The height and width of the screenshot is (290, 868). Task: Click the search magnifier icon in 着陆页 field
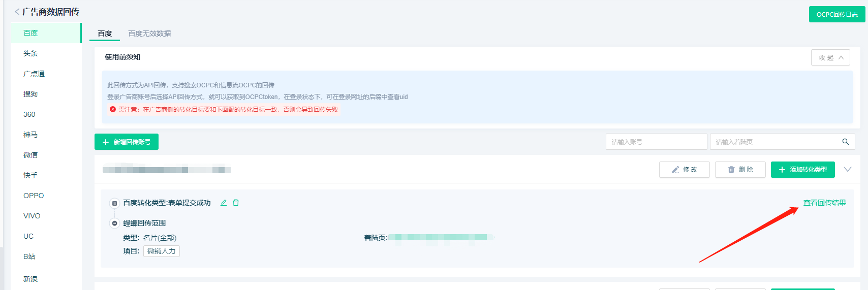(x=845, y=142)
